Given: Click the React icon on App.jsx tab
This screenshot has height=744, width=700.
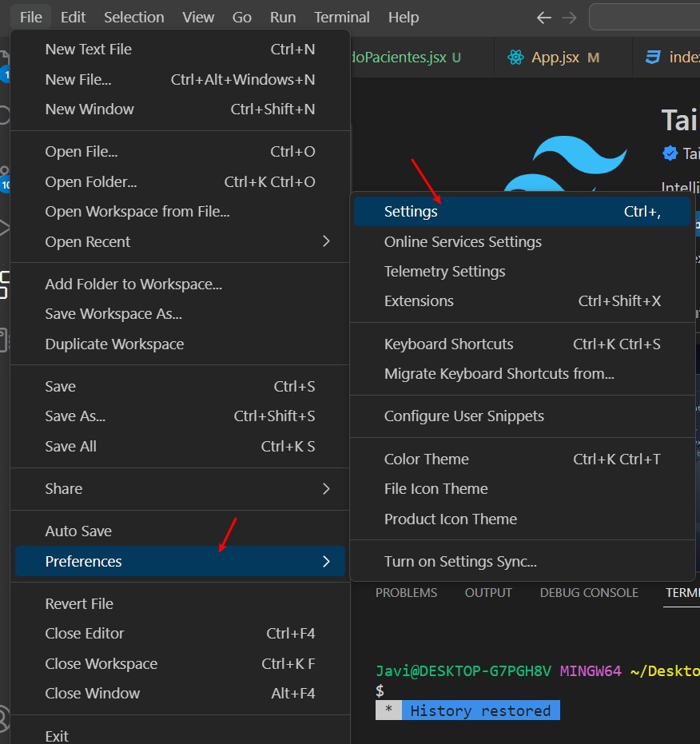Looking at the screenshot, I should point(515,58).
